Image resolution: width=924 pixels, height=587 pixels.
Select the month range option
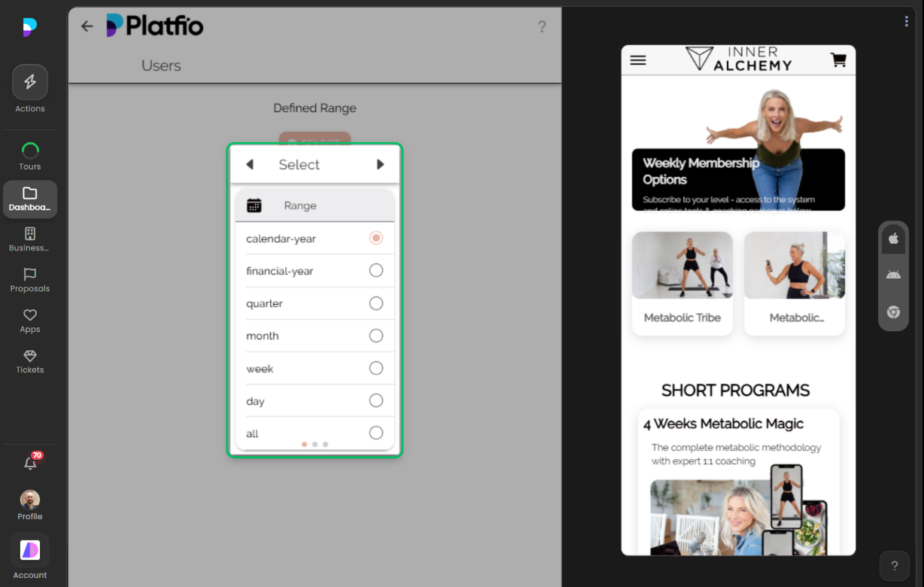(x=375, y=336)
